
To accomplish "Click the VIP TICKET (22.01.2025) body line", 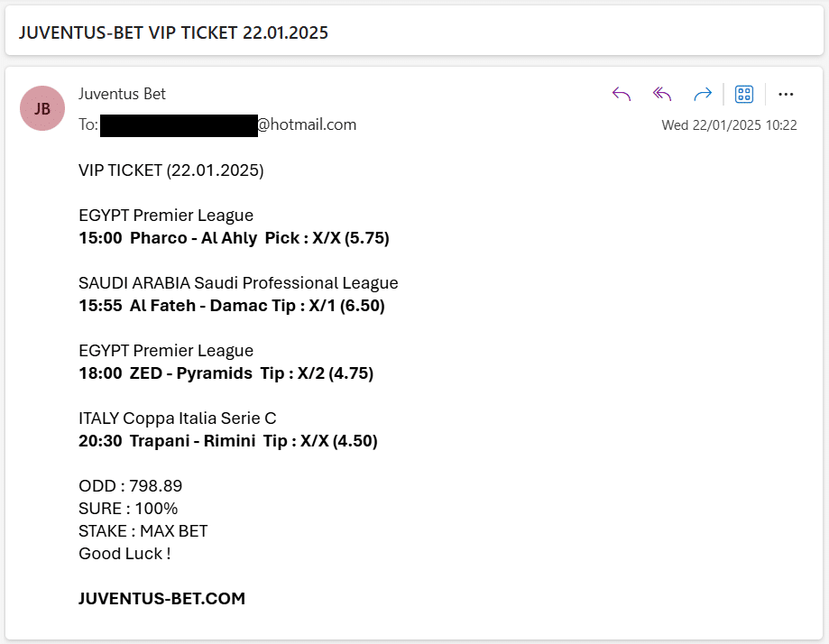I will click(170, 170).
